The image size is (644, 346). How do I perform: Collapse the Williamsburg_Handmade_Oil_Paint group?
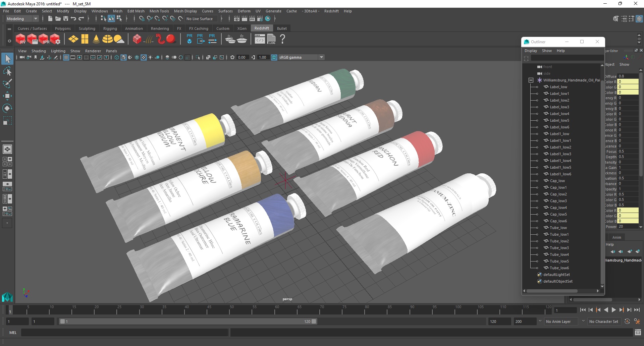coord(531,80)
